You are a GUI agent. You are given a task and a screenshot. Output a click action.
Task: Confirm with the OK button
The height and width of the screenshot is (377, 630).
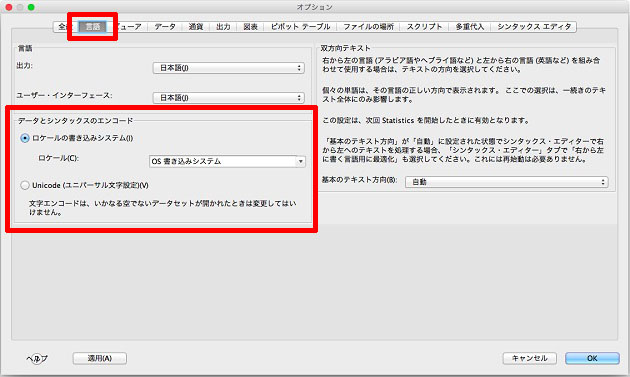(x=592, y=358)
